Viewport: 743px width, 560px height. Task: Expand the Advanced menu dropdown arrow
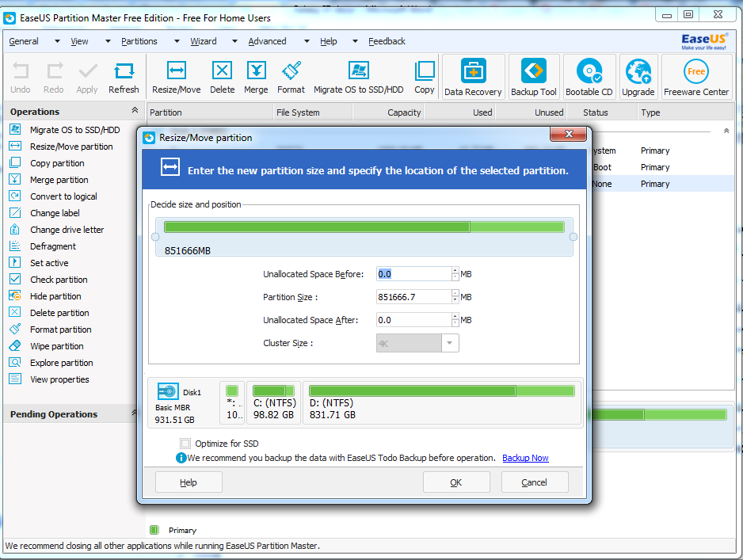307,41
